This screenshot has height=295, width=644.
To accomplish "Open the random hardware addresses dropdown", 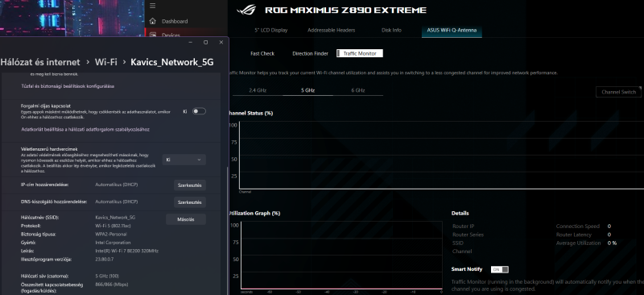I will click(x=184, y=160).
